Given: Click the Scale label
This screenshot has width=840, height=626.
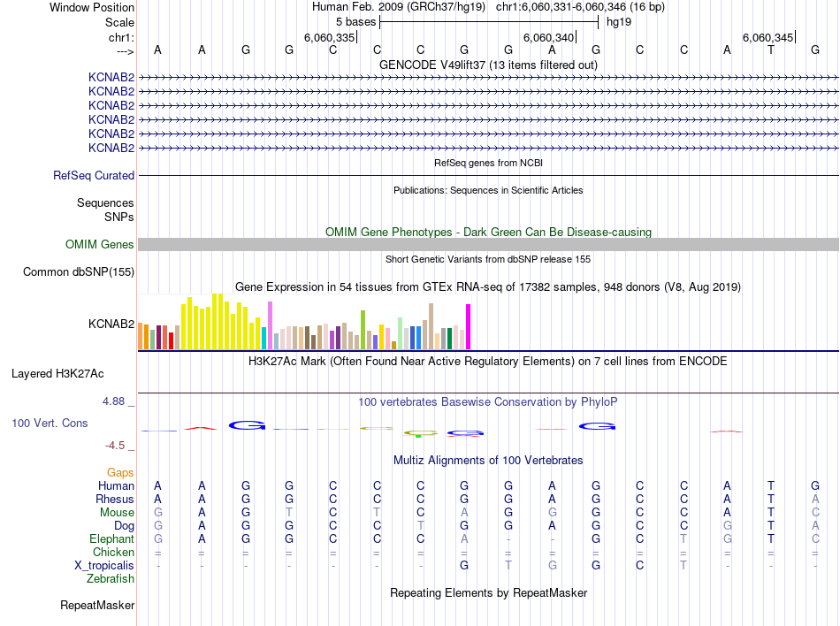Looking at the screenshot, I should tap(119, 22).
